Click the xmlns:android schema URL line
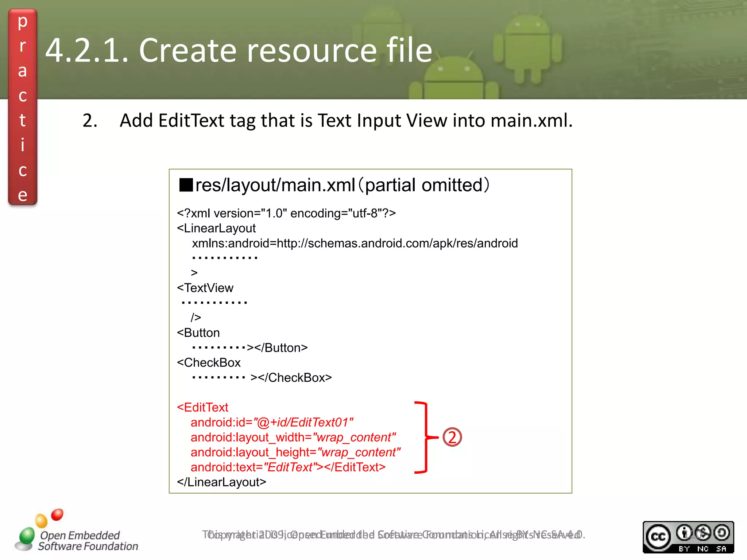Viewport: 747px width, 560px height. [x=355, y=243]
